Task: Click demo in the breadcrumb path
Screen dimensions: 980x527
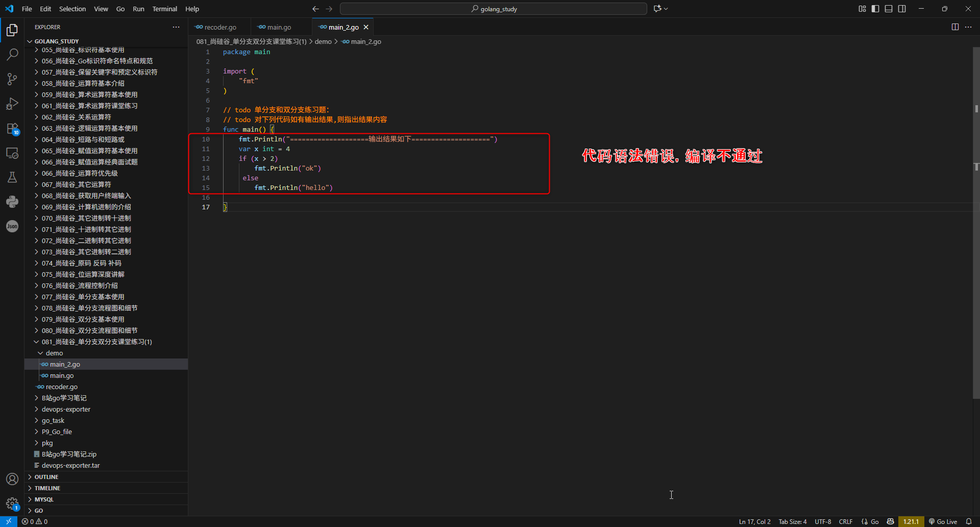Action: [323, 42]
